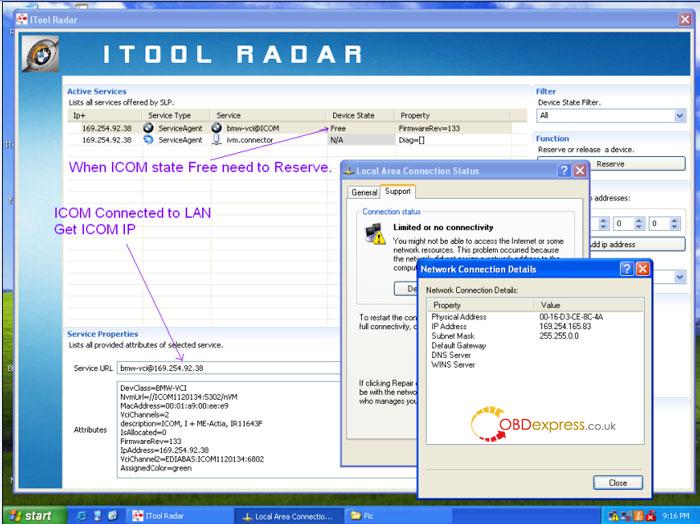Click the Reserve button
Image resolution: width=700 pixels, height=524 pixels.
click(x=611, y=164)
